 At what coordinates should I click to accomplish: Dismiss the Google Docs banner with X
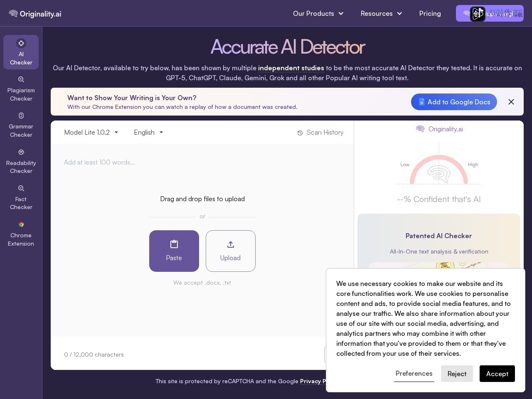coord(511,102)
